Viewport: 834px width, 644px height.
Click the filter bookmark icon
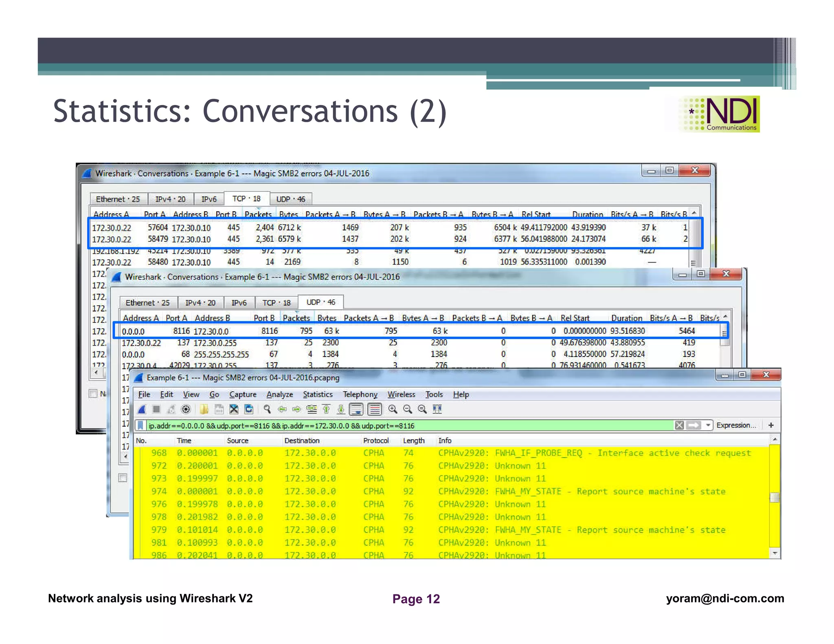point(140,426)
